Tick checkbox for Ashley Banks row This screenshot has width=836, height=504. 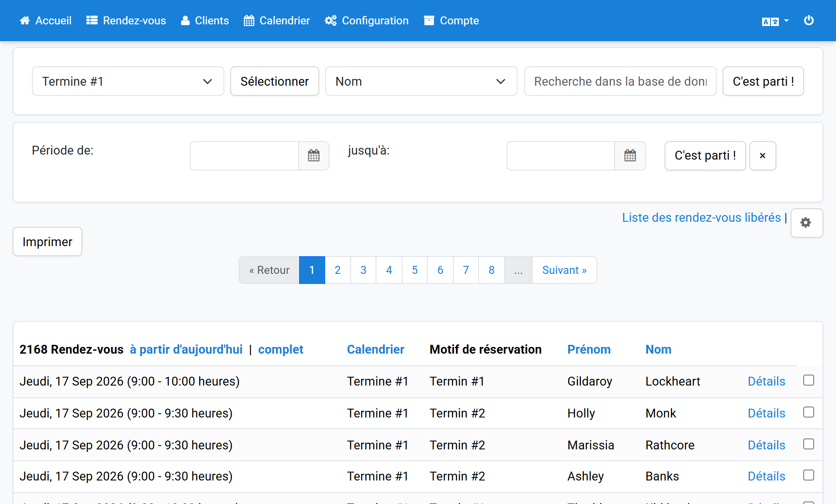(x=809, y=475)
